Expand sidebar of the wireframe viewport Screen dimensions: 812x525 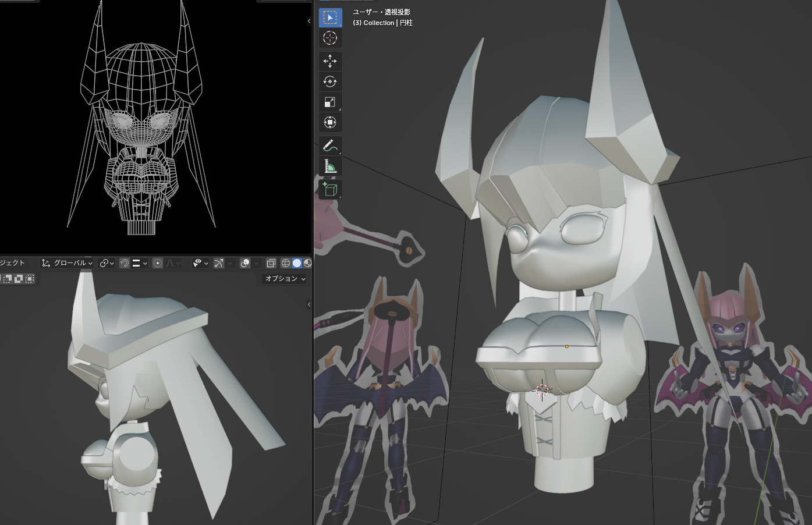pyautogui.click(x=309, y=21)
